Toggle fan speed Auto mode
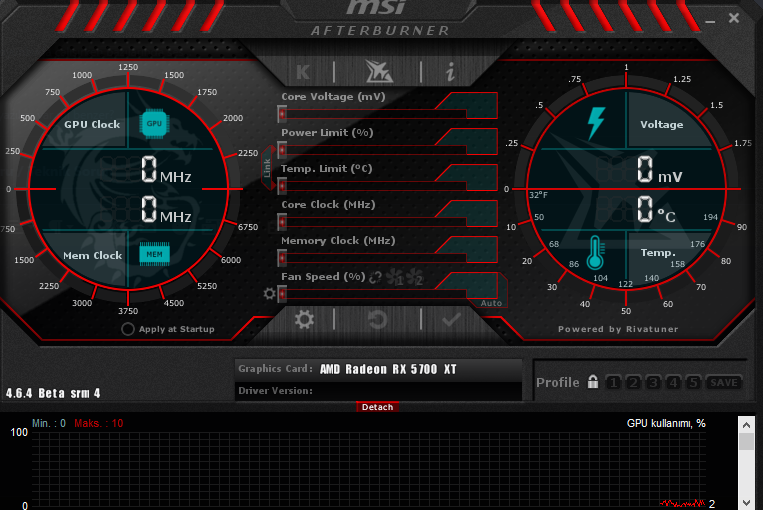This screenshot has width=763, height=510. (x=491, y=303)
